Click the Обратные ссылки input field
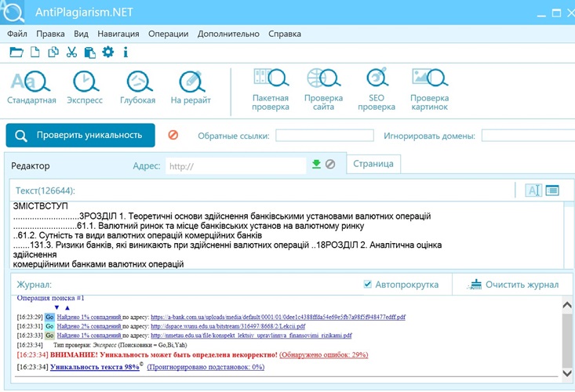Screen dimensions: 575x392 [325, 136]
